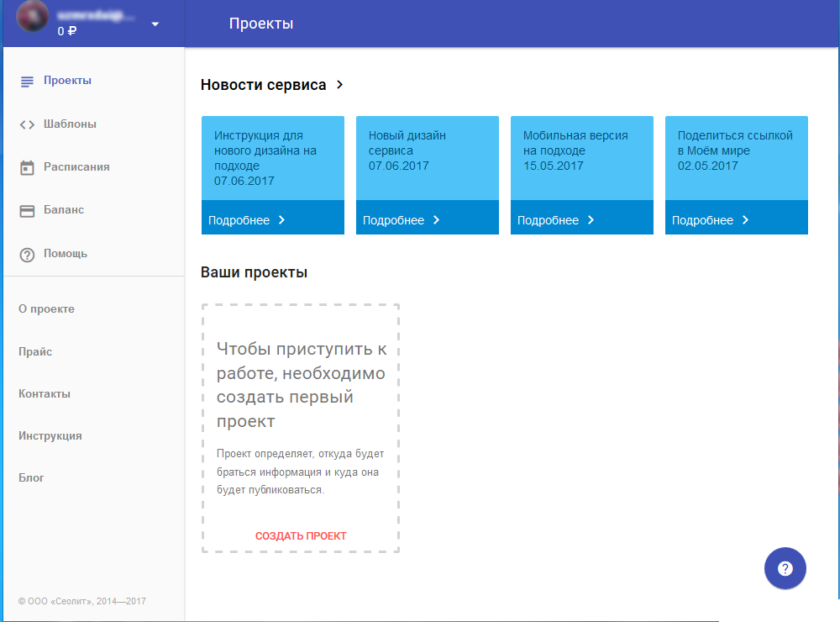Screen dimensions: 840x622
Task: Expand Новости сервиса with the chevron
Action: pos(340,85)
